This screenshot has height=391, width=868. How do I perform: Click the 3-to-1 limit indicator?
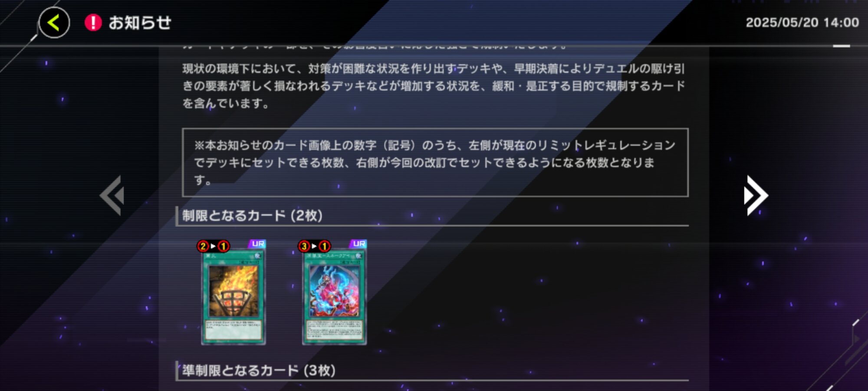coord(314,246)
